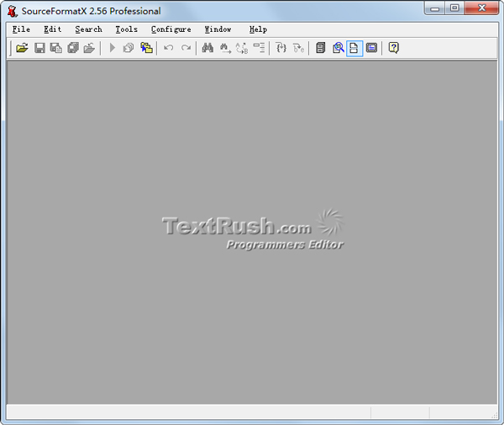Viewport: 504px width, 425px height.
Task: Click the Save As icon
Action: (x=56, y=48)
